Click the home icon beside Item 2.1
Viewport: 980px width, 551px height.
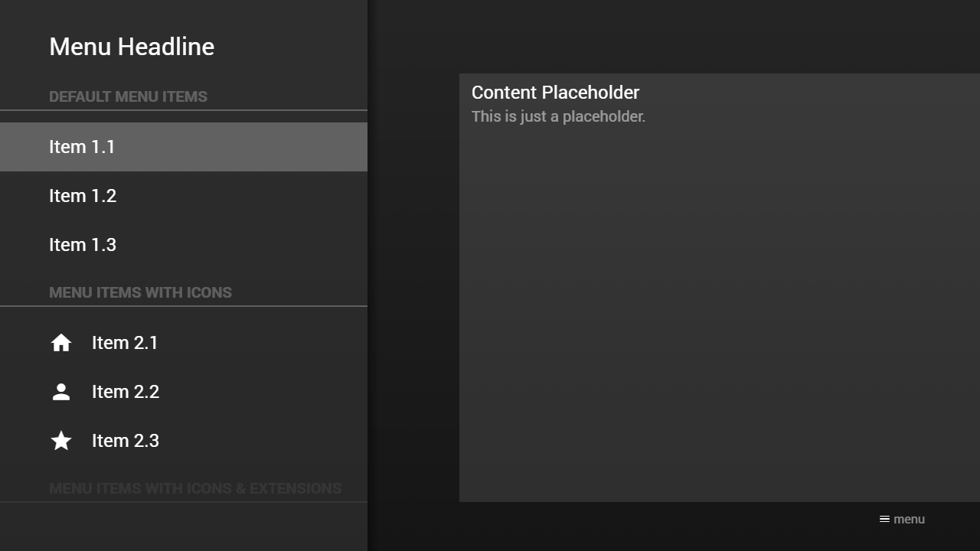61,343
